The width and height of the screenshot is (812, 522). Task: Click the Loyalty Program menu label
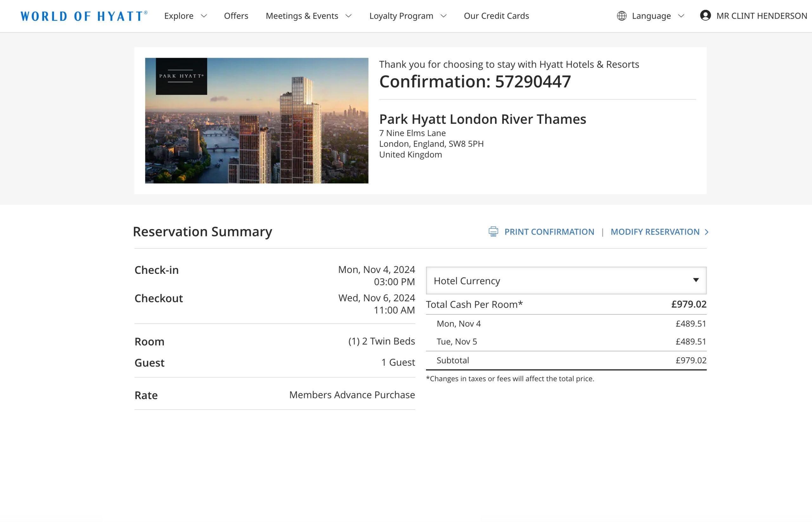click(x=401, y=16)
